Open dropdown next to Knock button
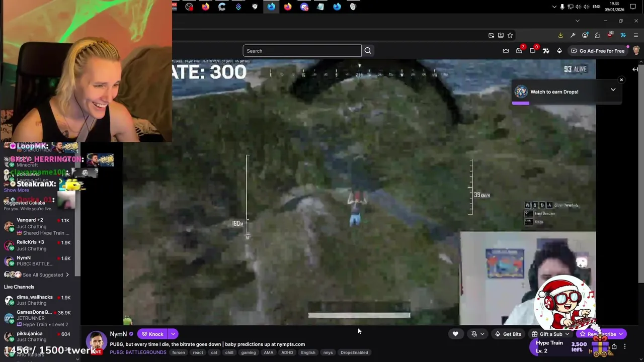Viewport: 644px width, 362px height. pyautogui.click(x=173, y=334)
